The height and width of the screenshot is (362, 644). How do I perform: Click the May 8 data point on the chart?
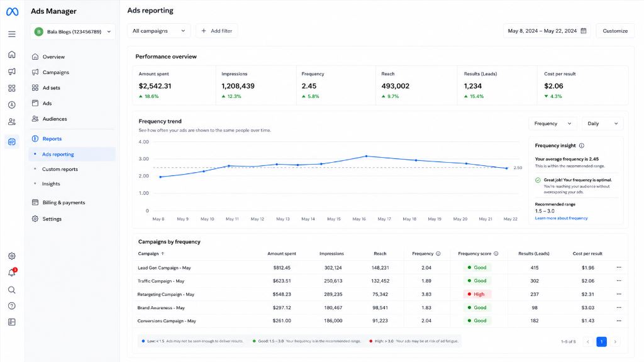[x=160, y=177]
